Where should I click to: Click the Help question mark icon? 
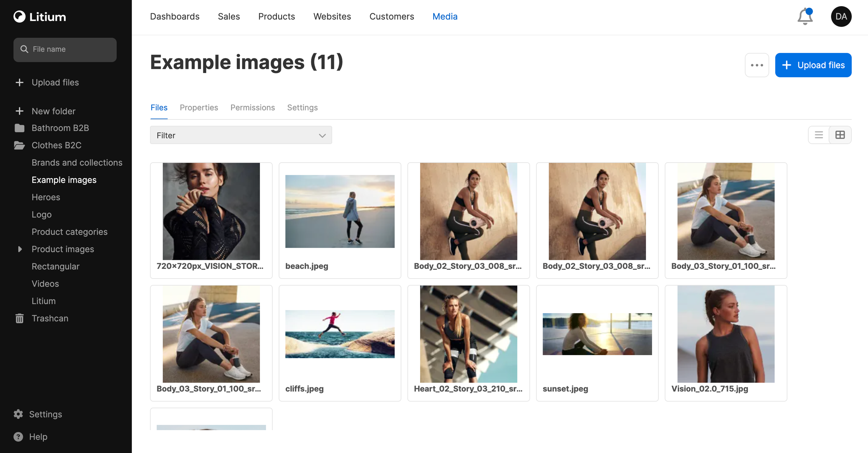18,436
